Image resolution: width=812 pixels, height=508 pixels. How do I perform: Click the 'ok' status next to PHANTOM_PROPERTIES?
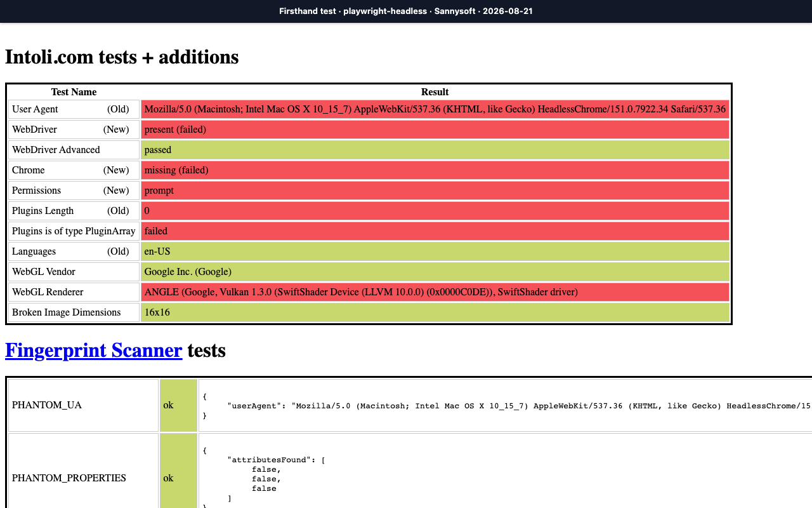coord(178,471)
